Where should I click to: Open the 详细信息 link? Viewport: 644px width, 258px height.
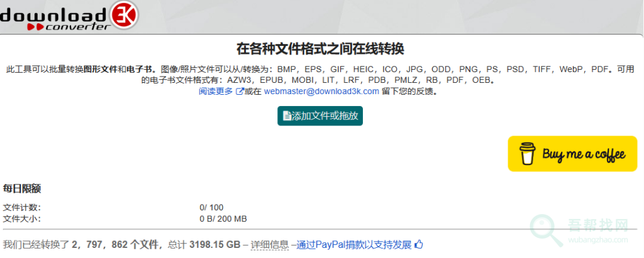click(269, 244)
